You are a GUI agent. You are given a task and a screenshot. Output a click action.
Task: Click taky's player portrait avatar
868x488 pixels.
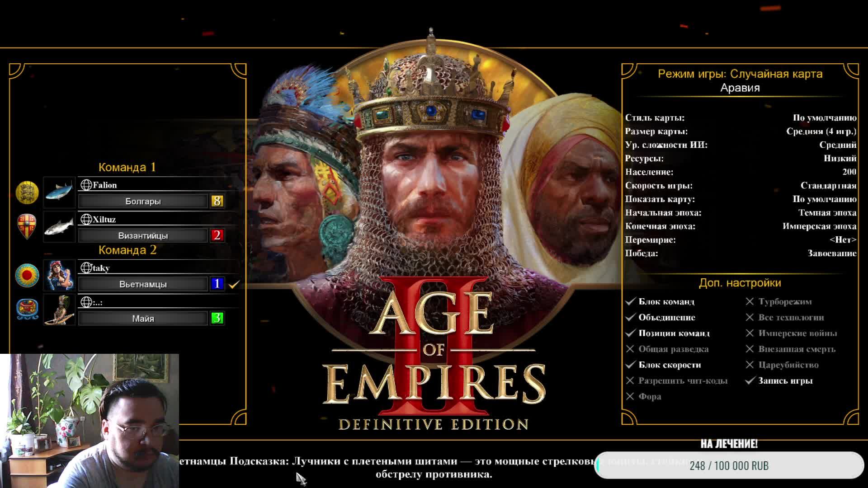59,275
